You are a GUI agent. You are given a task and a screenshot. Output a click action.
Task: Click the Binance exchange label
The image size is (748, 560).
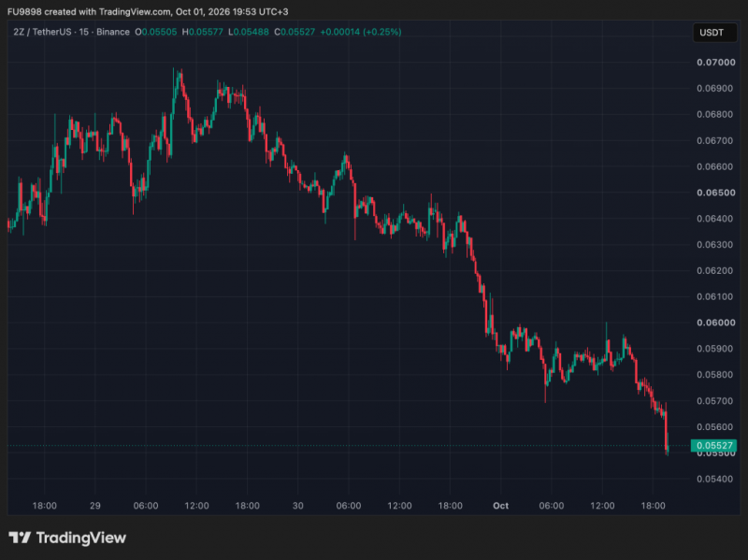click(113, 32)
